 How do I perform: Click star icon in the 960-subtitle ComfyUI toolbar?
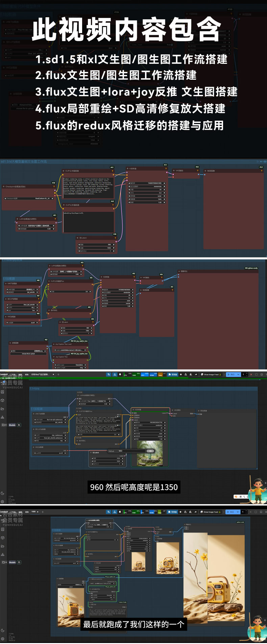(180, 375)
